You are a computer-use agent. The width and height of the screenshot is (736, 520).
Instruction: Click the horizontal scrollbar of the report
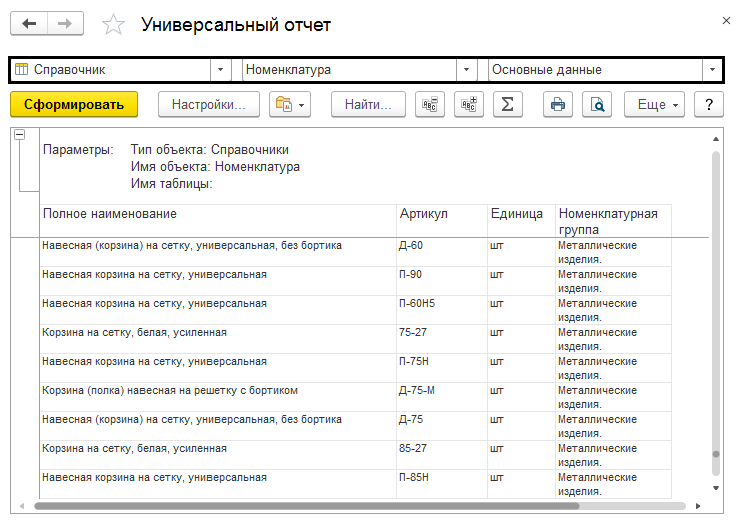(360, 506)
